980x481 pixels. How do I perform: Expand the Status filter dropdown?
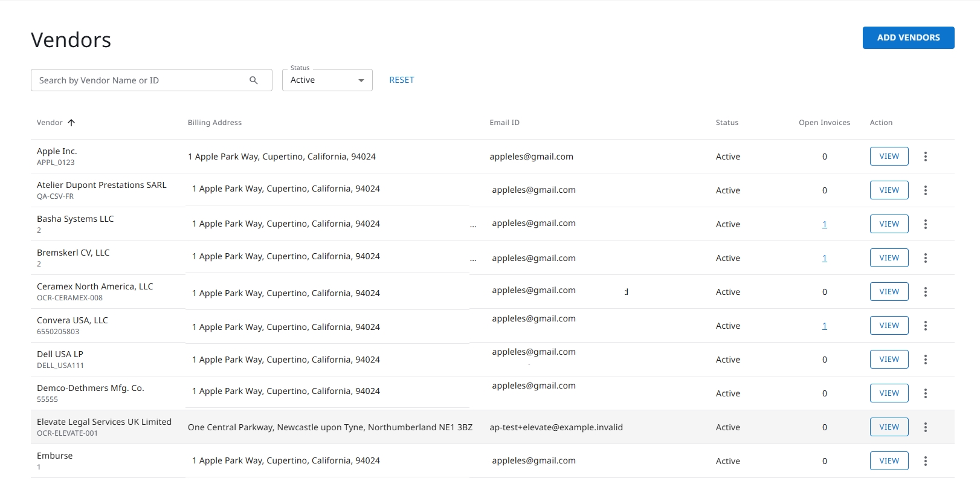[x=327, y=80]
